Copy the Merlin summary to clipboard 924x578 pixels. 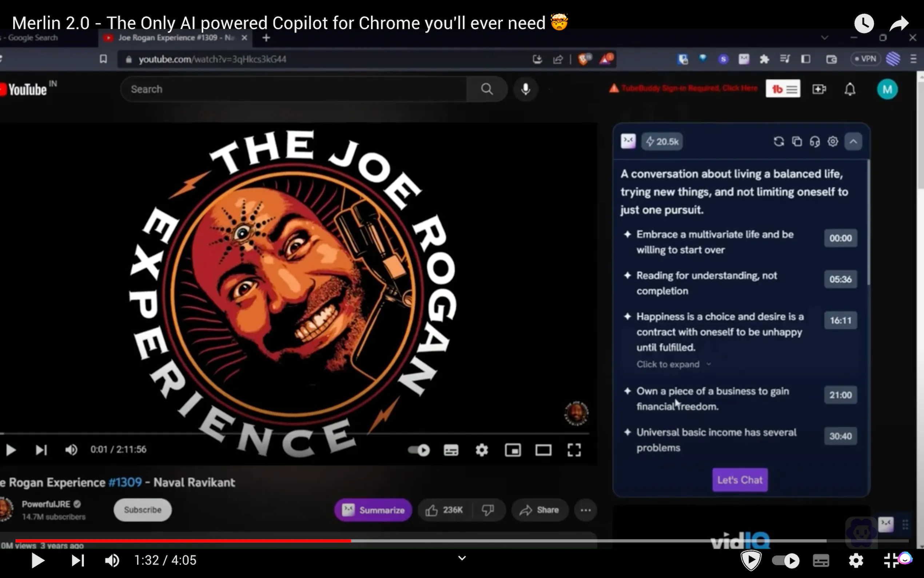(797, 142)
